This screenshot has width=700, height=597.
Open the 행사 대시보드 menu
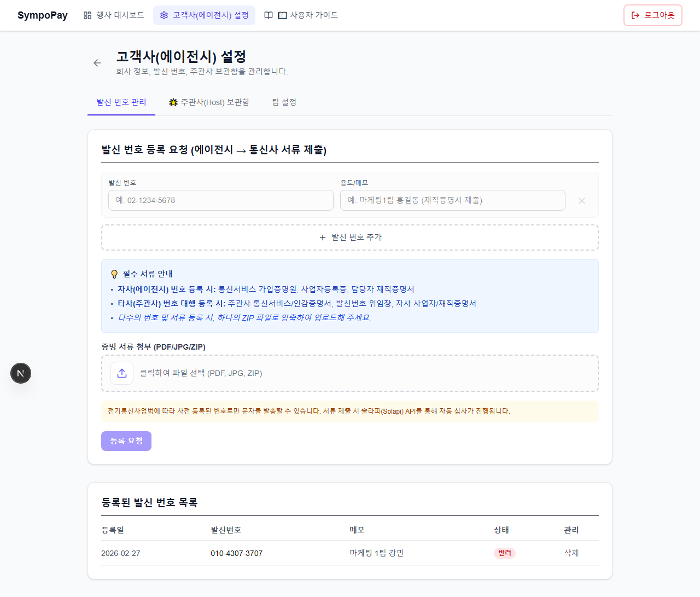tap(114, 15)
